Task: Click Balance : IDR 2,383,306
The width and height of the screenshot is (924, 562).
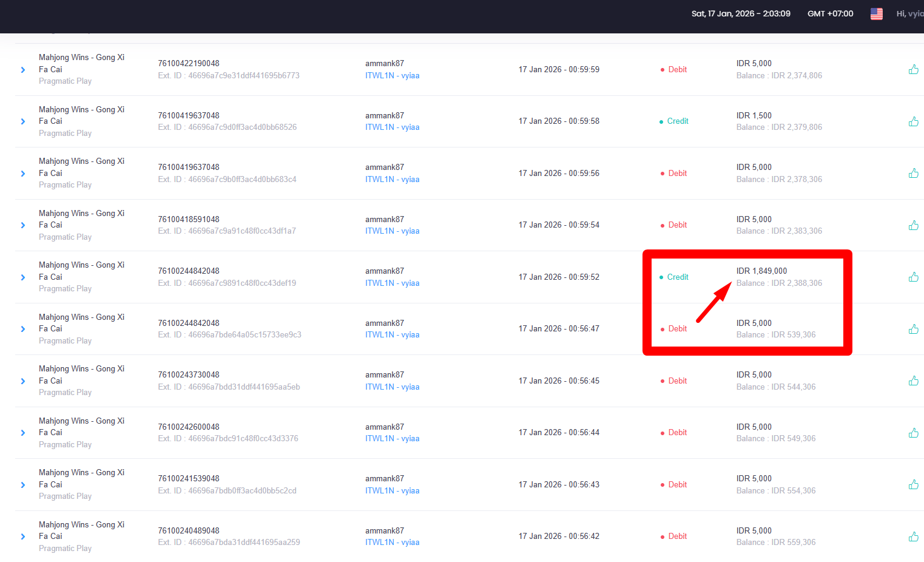Action: click(x=779, y=231)
